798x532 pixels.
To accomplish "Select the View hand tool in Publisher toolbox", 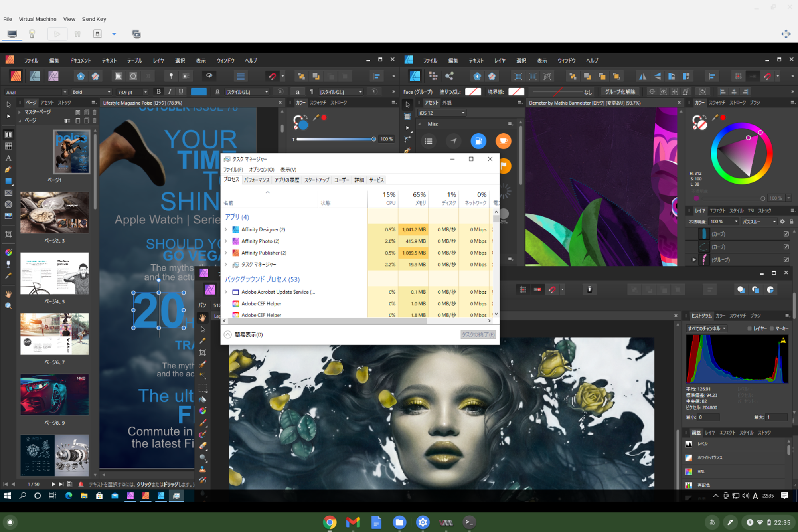I will click(8, 294).
